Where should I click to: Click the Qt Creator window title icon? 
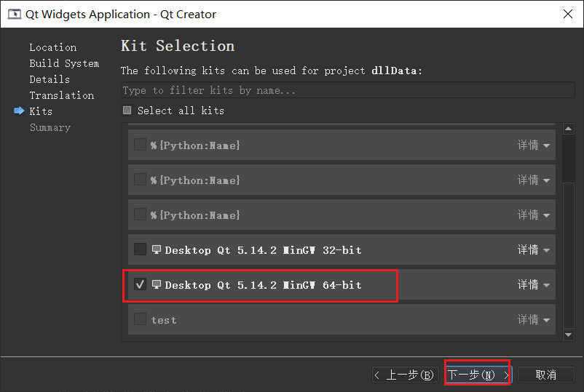click(x=14, y=14)
